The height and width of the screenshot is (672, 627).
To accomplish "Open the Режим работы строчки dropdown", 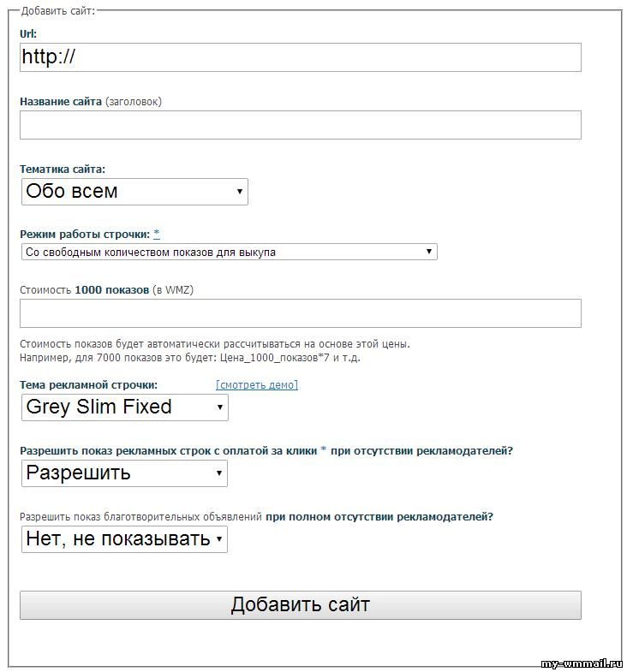I will (230, 252).
